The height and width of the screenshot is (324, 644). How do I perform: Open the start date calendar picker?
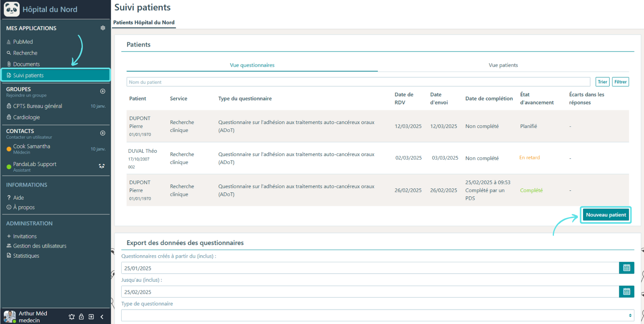click(626, 268)
